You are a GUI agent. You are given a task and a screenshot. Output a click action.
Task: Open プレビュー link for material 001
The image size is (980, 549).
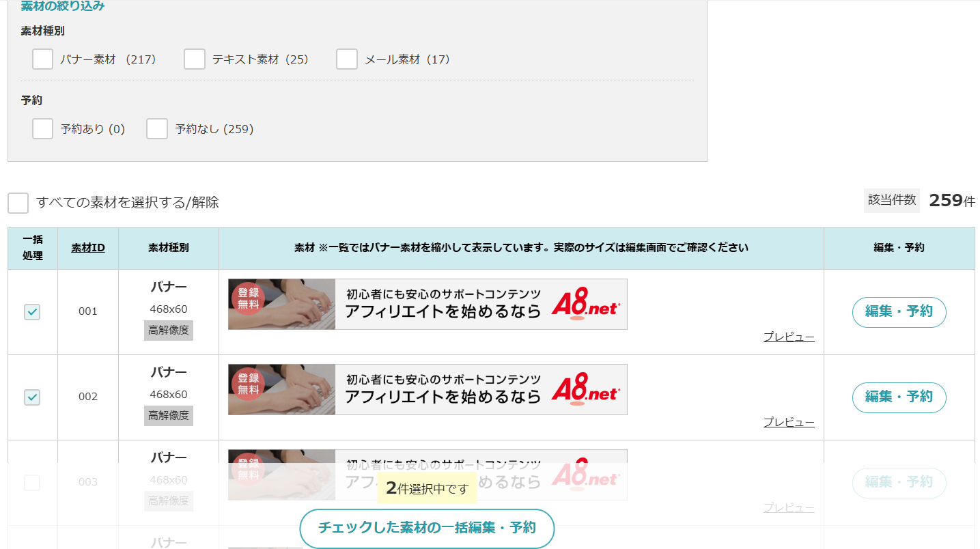[x=789, y=337]
